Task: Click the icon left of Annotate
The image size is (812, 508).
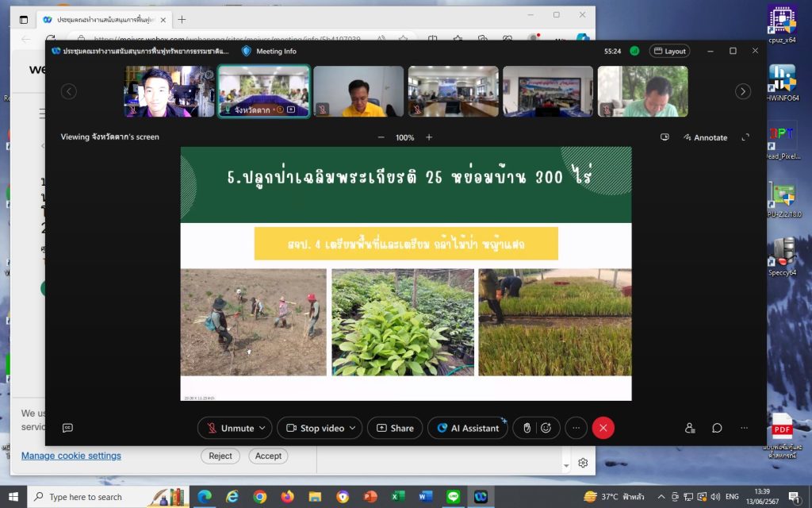Action: coord(665,137)
